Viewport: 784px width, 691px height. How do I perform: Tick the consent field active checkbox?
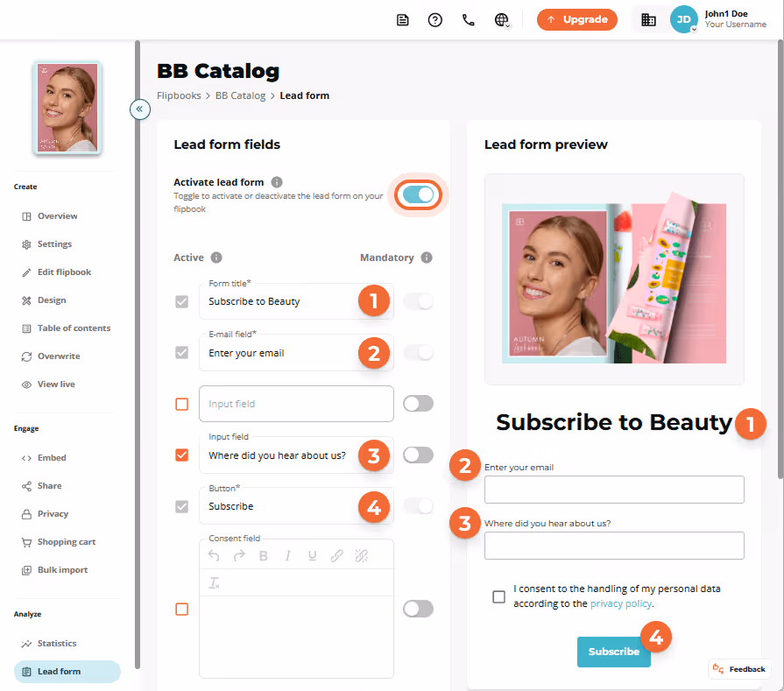coord(182,609)
